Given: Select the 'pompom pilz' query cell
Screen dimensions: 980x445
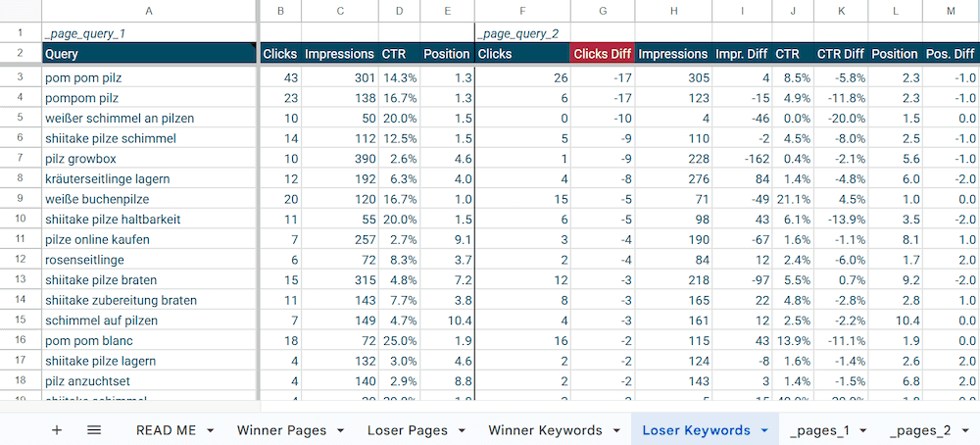Looking at the screenshot, I should pyautogui.click(x=149, y=97).
